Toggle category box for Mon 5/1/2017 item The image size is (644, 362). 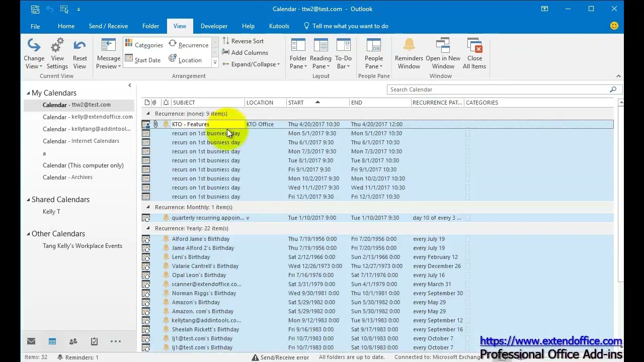coord(467,133)
